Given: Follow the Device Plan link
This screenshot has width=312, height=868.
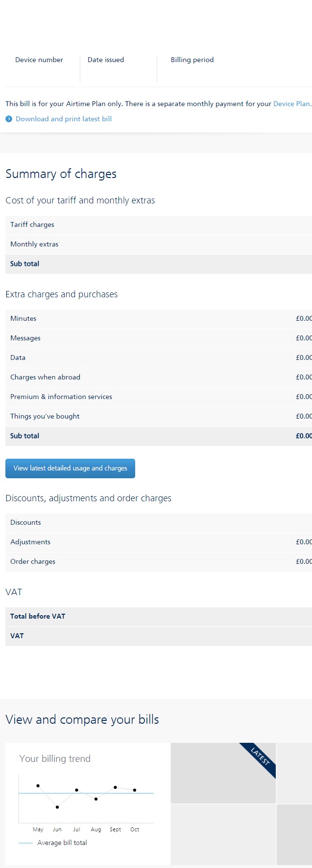Looking at the screenshot, I should (292, 104).
